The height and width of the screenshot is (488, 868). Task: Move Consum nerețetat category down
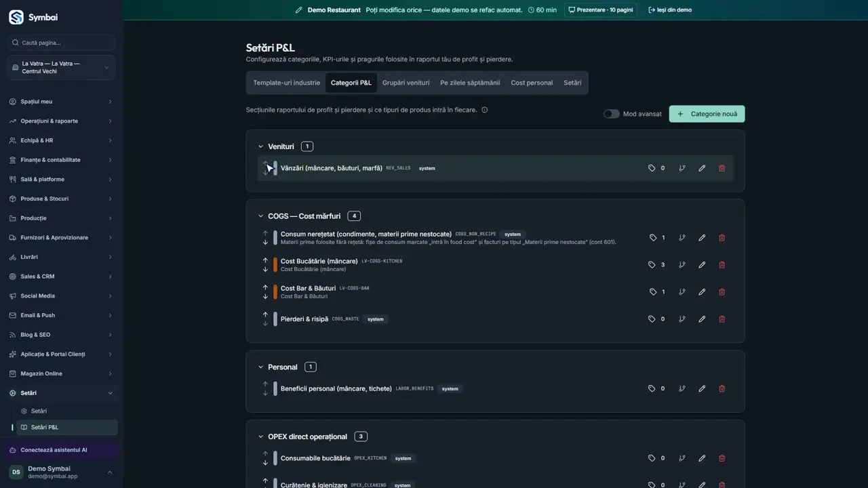[265, 242]
